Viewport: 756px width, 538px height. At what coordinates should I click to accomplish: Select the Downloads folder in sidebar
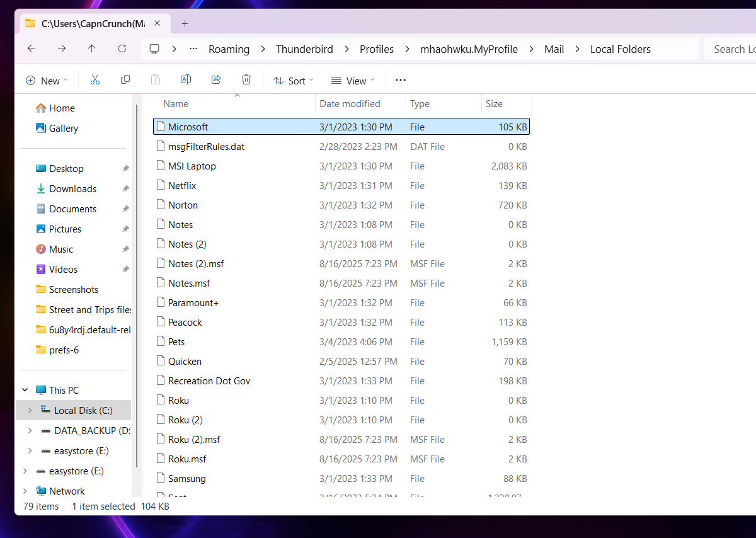click(x=72, y=189)
